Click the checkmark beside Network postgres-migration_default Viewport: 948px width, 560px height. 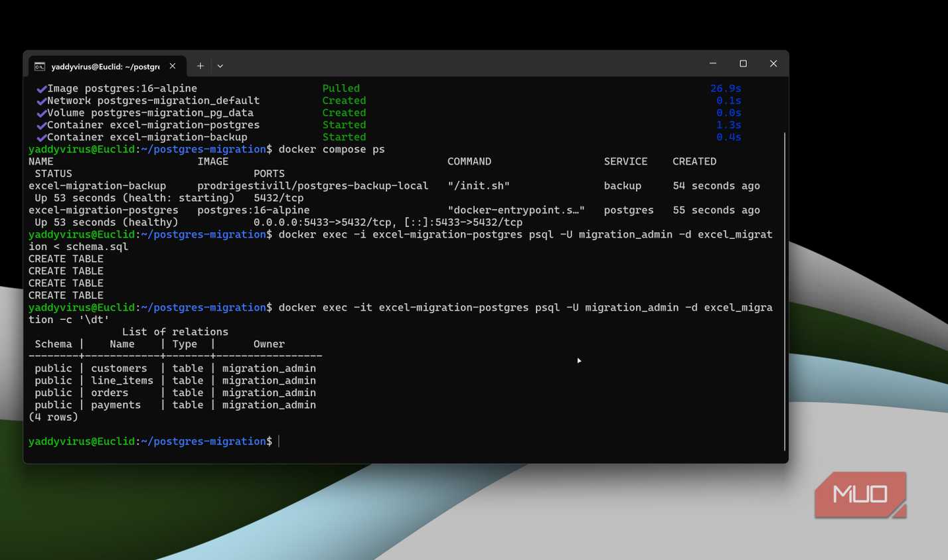(x=41, y=101)
